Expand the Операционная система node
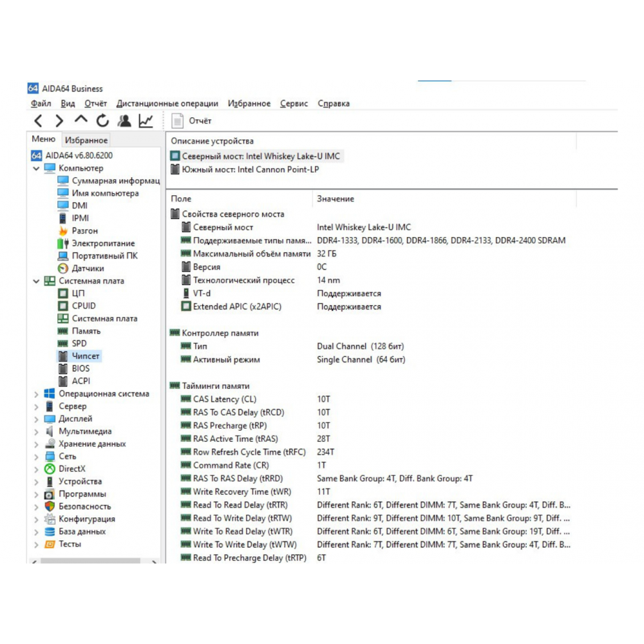Image resolution: width=644 pixels, height=644 pixels. [36, 394]
